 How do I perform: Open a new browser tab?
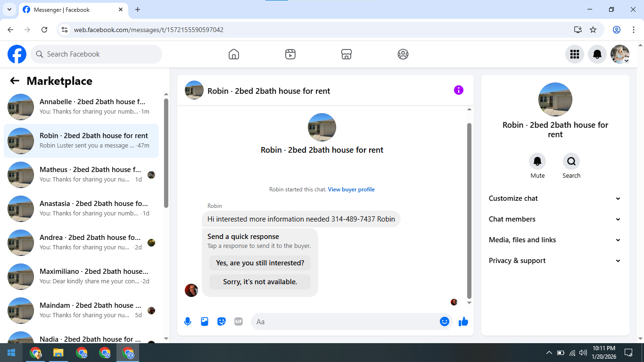(138, 9)
